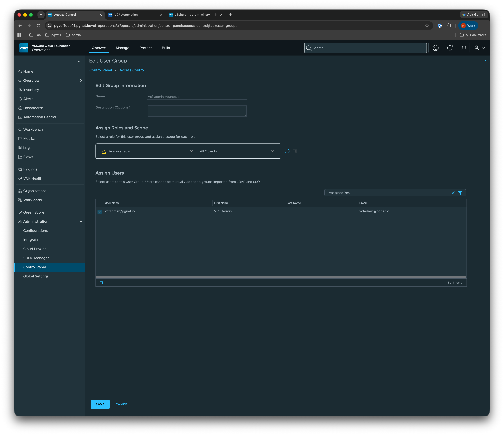Screen dimensions: 504x435
Task: Switch to the Build tab
Action: pos(166,48)
